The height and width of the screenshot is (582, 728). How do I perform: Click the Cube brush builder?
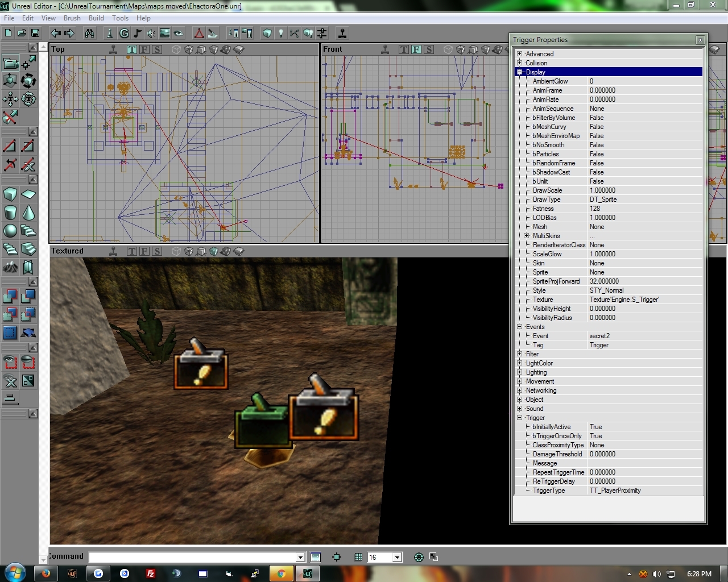pyautogui.click(x=10, y=194)
